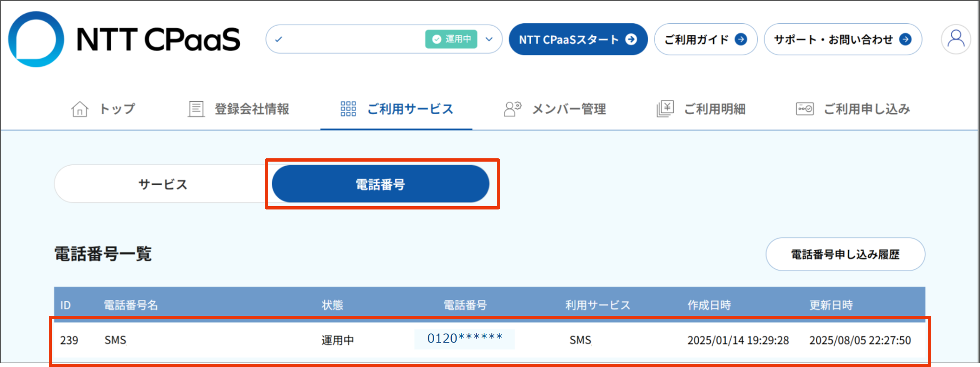Click arrow icon on サポート・お問い合わせ
This screenshot has width=980, height=367.
905,39
